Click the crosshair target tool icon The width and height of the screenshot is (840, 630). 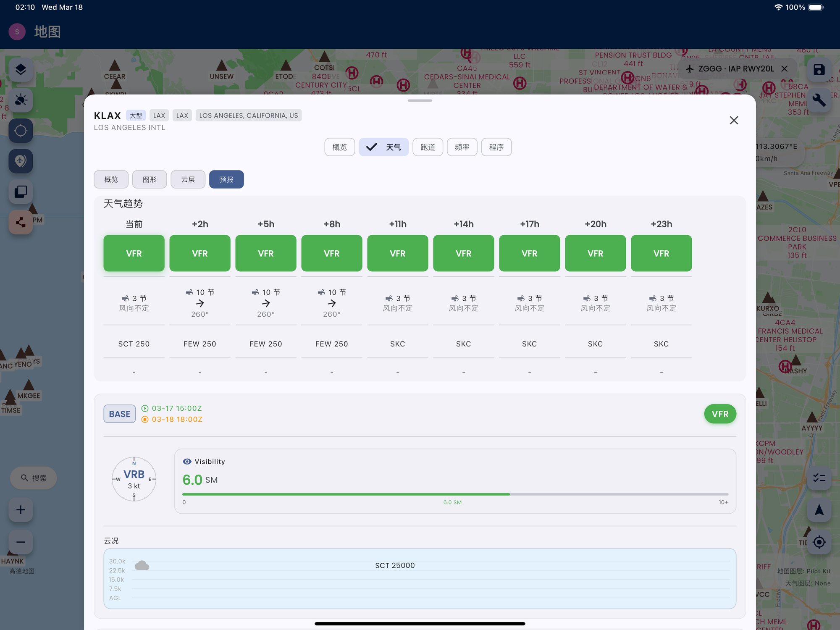[x=21, y=131]
